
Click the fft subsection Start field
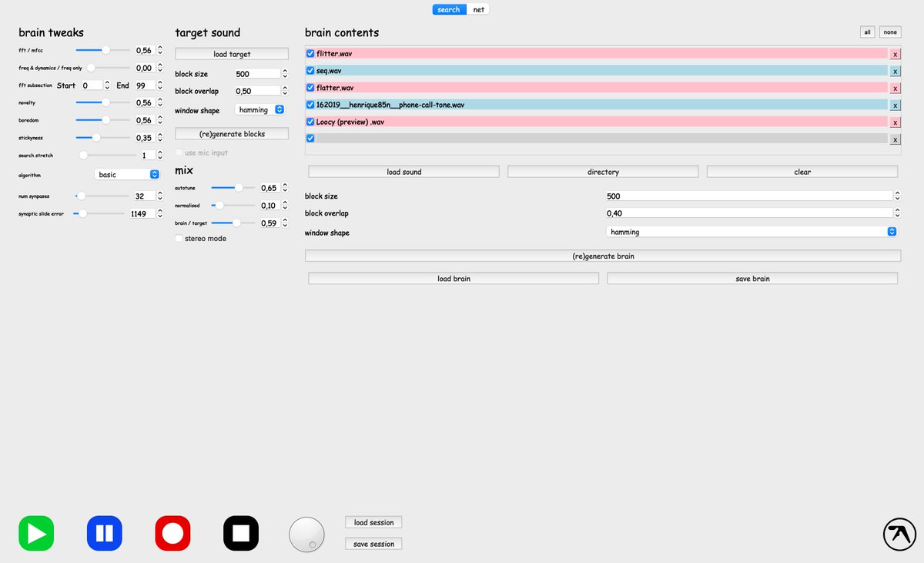tap(92, 85)
